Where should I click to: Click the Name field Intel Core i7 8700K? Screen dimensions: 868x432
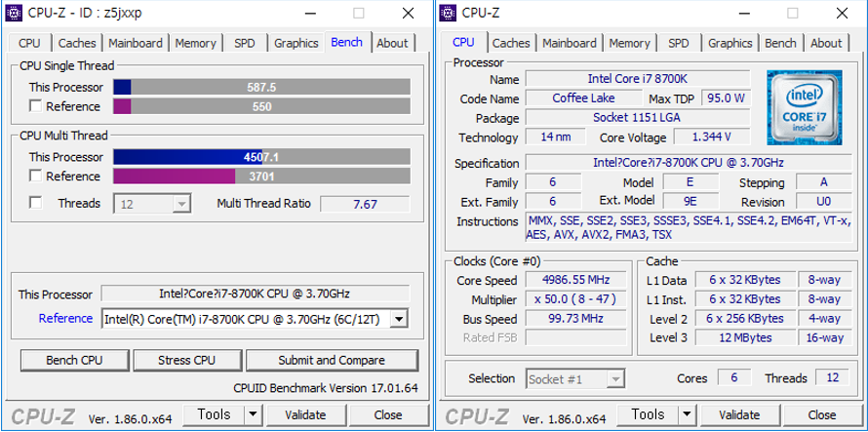[x=637, y=79]
